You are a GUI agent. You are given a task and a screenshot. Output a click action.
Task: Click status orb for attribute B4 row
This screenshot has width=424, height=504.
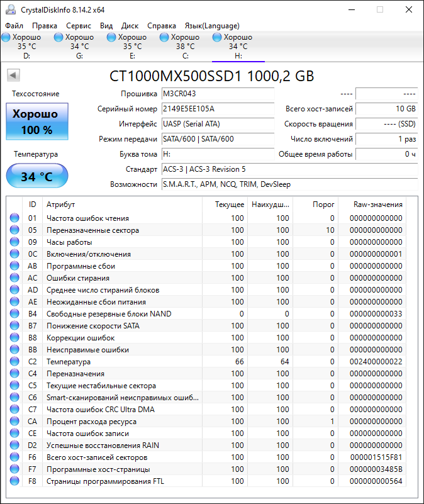14,314
